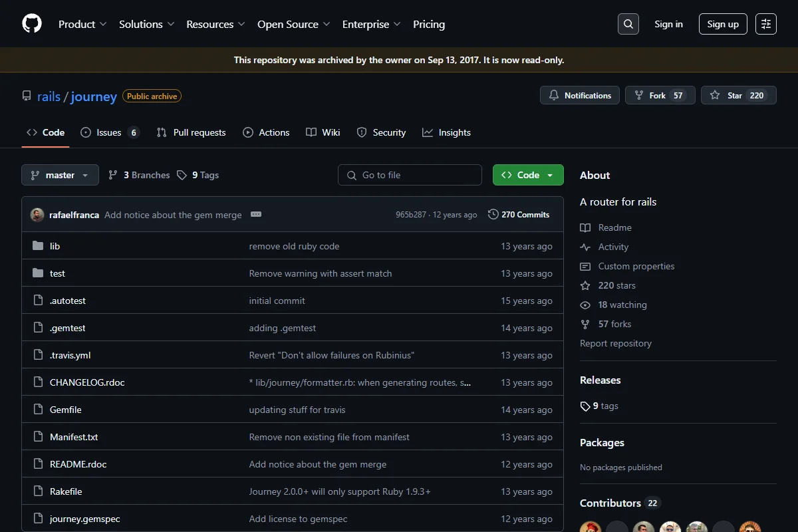Expand the Open Source menu
The image size is (798, 532).
pos(294,24)
